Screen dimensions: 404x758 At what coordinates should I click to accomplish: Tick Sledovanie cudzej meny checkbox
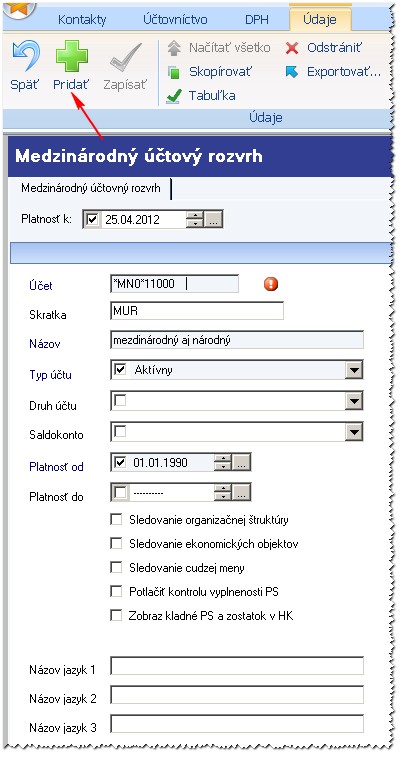116,568
